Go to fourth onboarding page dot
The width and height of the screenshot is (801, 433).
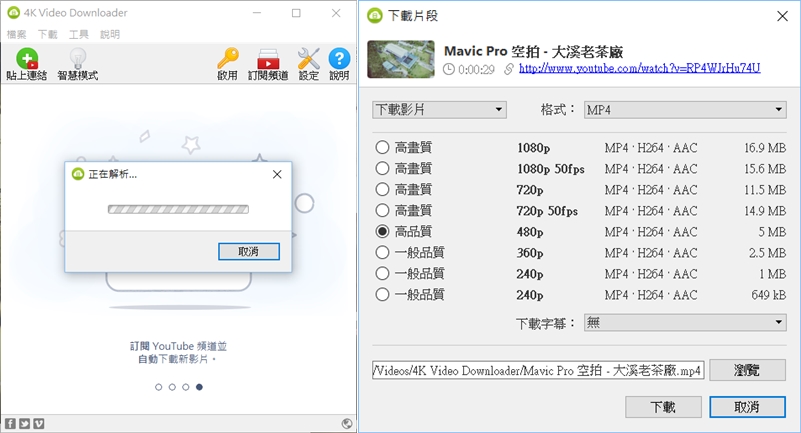click(199, 387)
